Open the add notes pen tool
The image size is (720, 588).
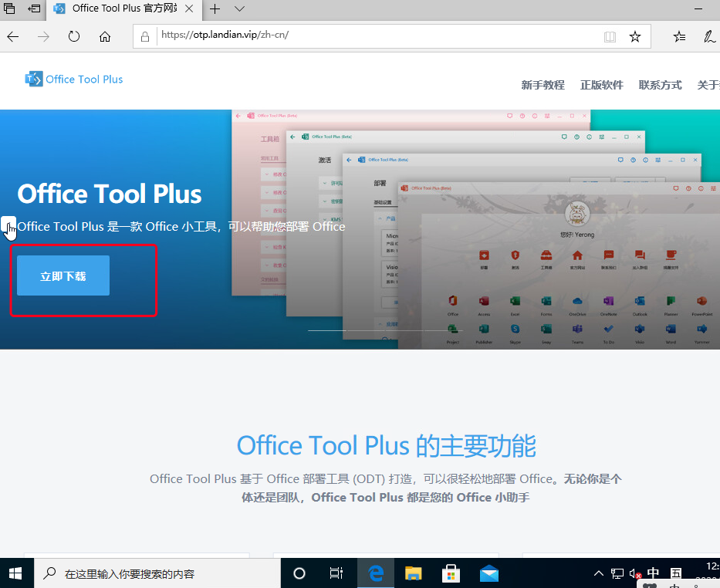coord(709,37)
